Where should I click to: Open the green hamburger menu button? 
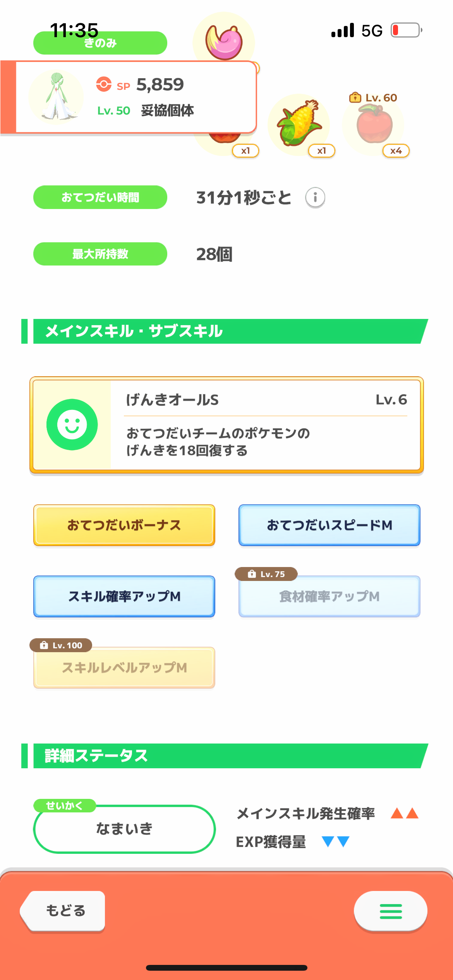(391, 911)
